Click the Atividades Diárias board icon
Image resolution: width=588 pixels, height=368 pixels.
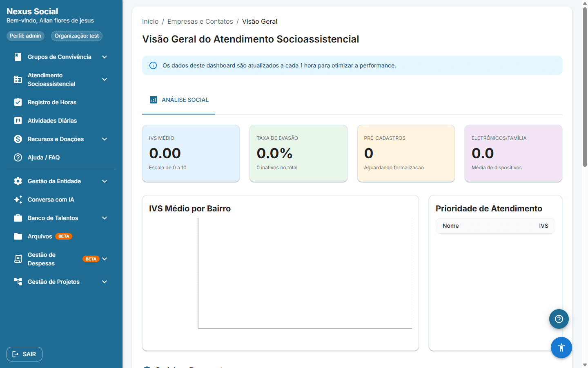(x=18, y=121)
